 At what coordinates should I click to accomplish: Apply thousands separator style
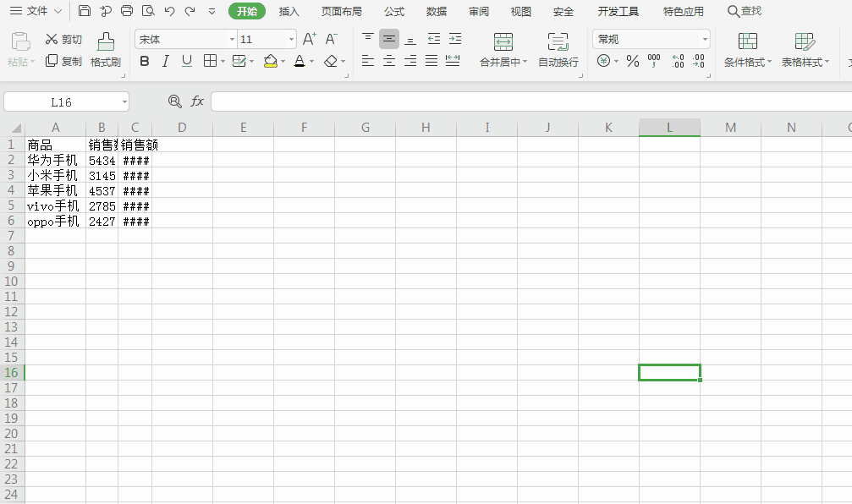coord(654,61)
